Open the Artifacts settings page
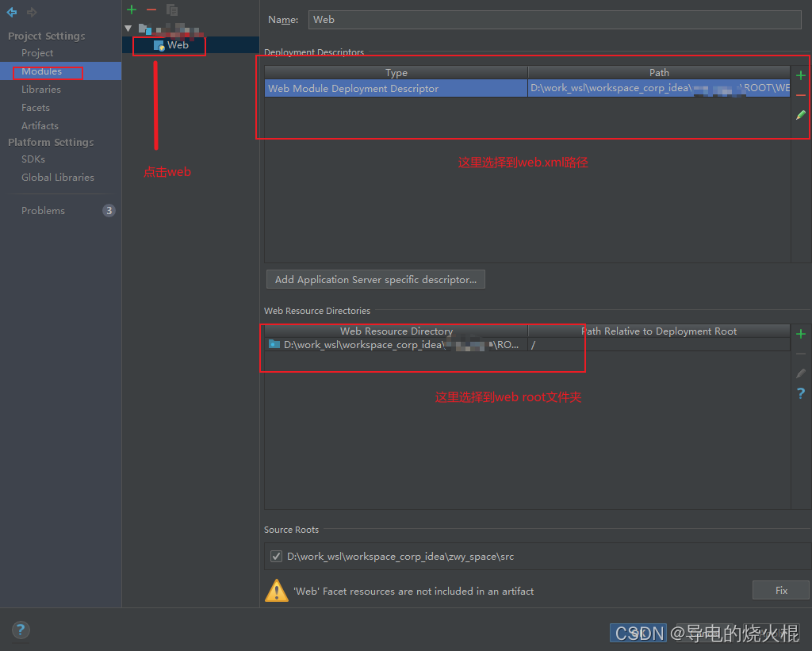The image size is (812, 651). click(40, 125)
